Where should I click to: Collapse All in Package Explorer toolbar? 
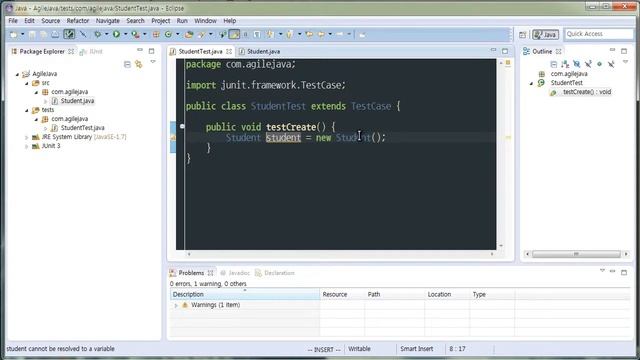pyautogui.click(x=127, y=64)
